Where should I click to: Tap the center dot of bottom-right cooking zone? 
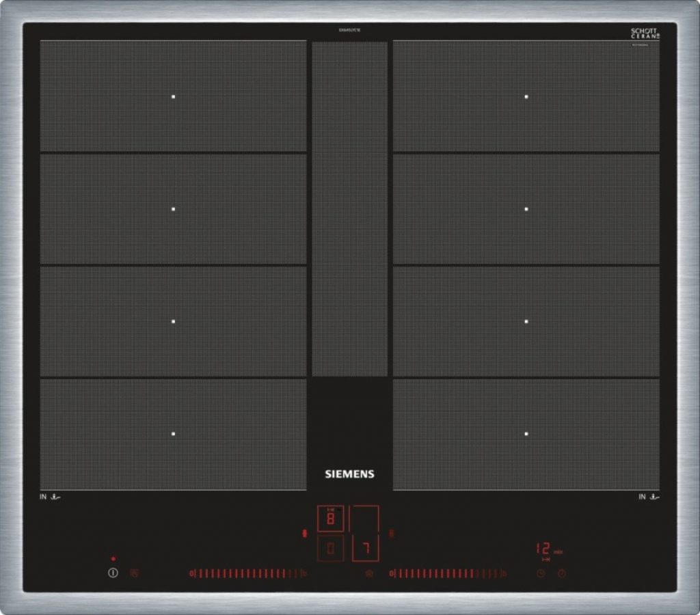click(526, 434)
